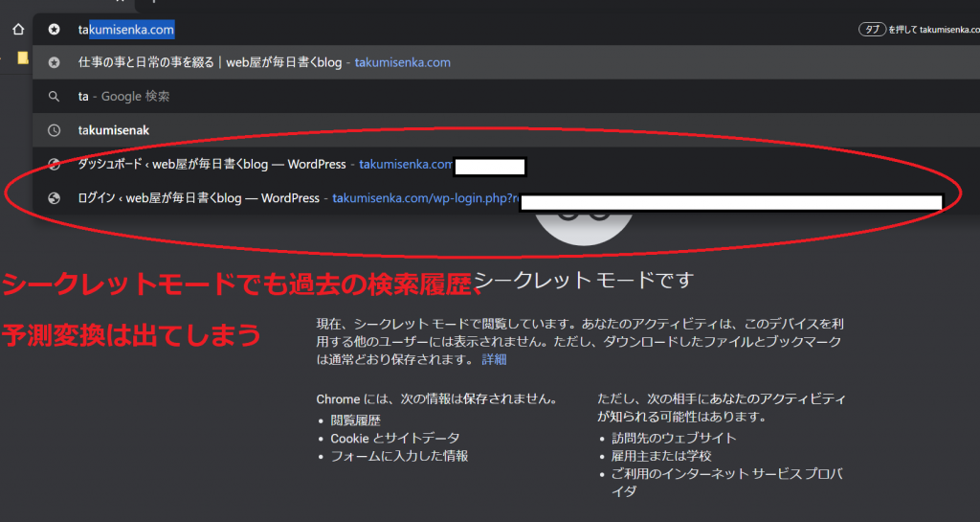Click the yellow bookmark folder icon
Image resolution: width=980 pixels, height=522 pixels.
[23, 58]
